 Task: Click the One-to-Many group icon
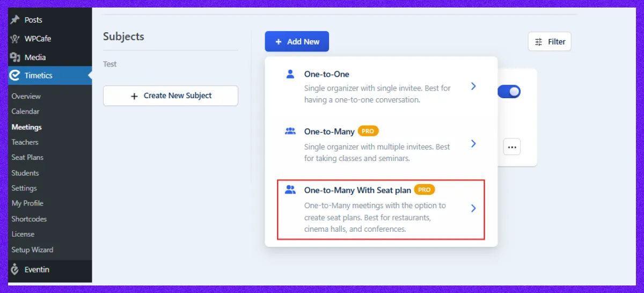(x=290, y=131)
